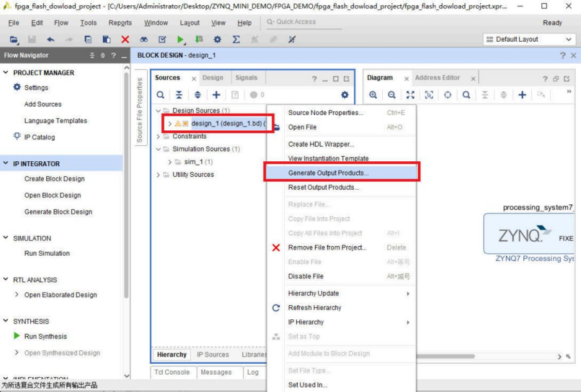Click Run Synthesis in Flow Navigator
The height and width of the screenshot is (392, 581).
coord(45,336)
